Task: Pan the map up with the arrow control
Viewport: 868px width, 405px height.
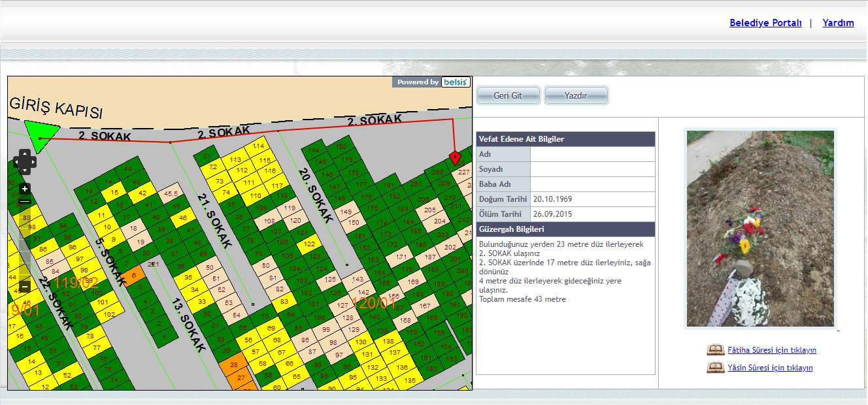Action: (25, 154)
